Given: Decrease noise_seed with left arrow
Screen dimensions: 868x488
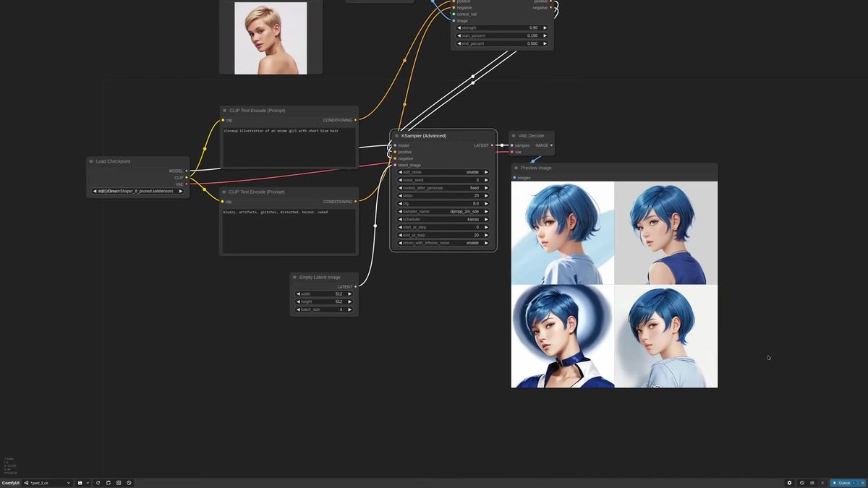Looking at the screenshot, I should click(x=401, y=180).
